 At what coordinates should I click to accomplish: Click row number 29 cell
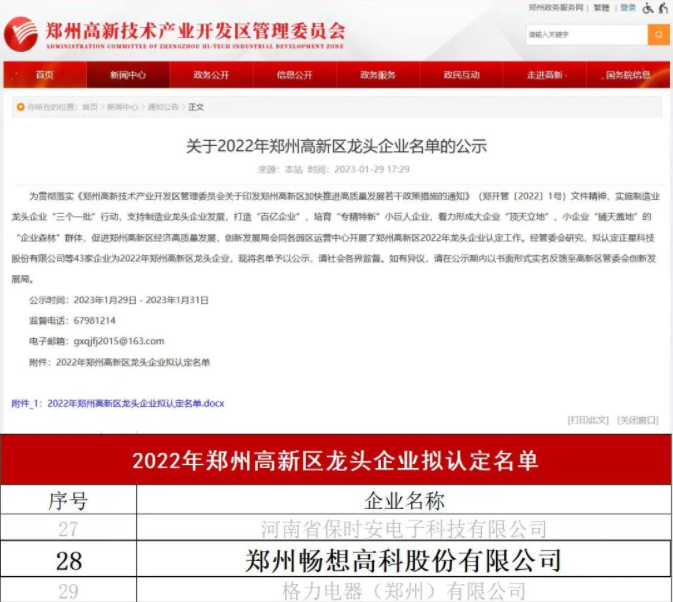click(68, 590)
